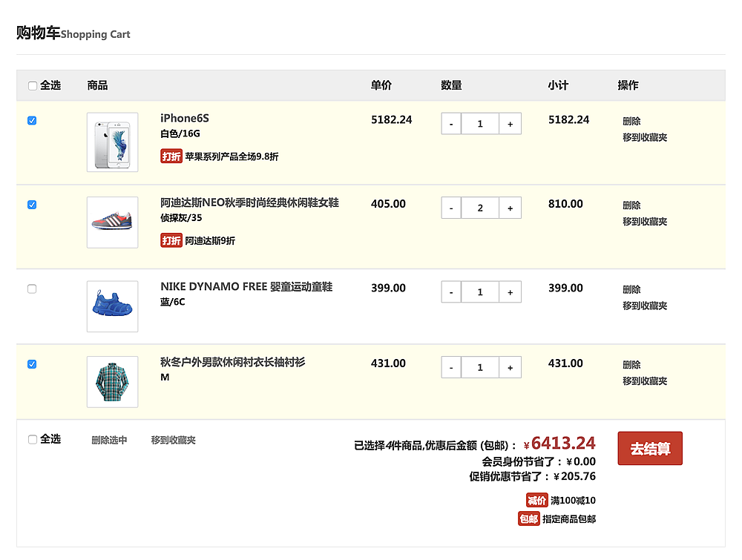Image resolution: width=742 pixels, height=560 pixels.
Task: Click the 打折 badge under iPhone6S
Action: pos(171,157)
